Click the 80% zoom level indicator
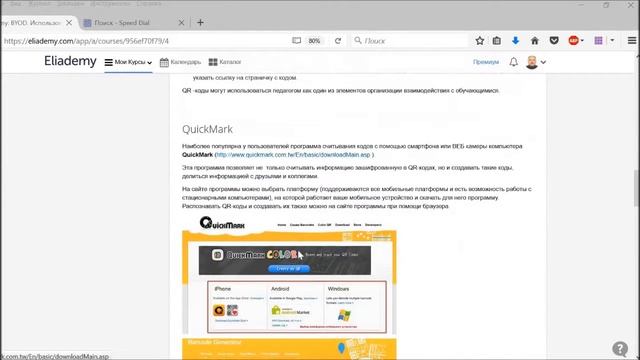The image size is (640, 360). 314,41
